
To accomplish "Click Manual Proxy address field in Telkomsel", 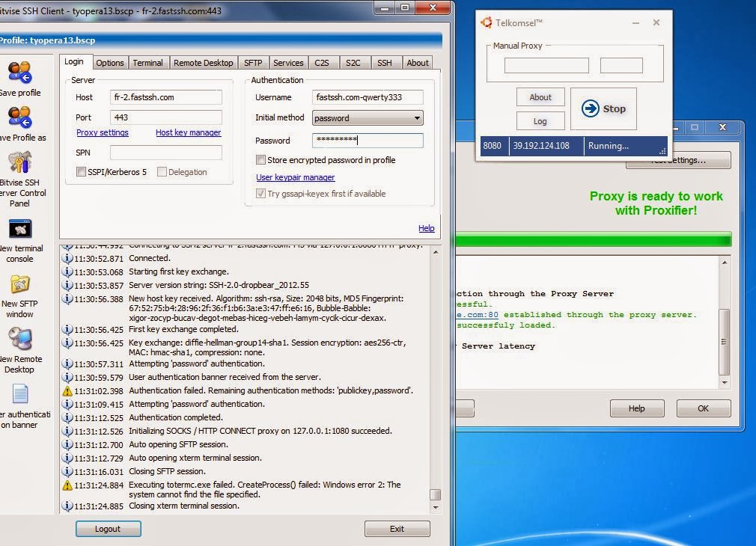I will (x=546, y=65).
